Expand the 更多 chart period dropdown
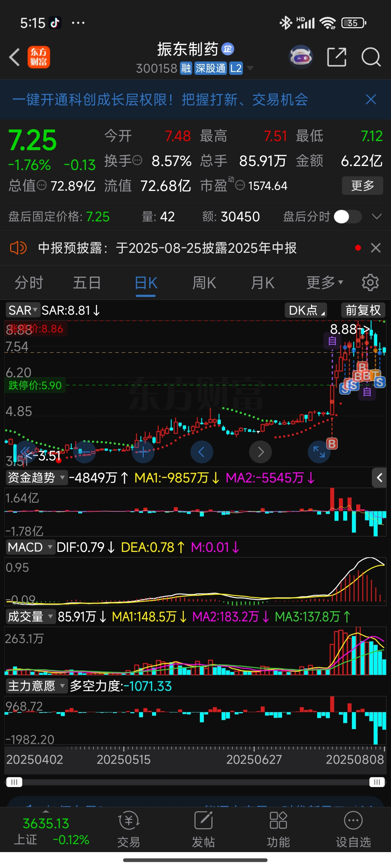This screenshot has width=391, height=868. (325, 282)
